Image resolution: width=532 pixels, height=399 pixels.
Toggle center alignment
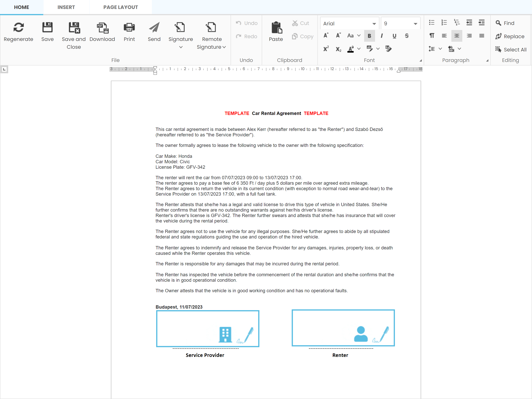tap(456, 36)
